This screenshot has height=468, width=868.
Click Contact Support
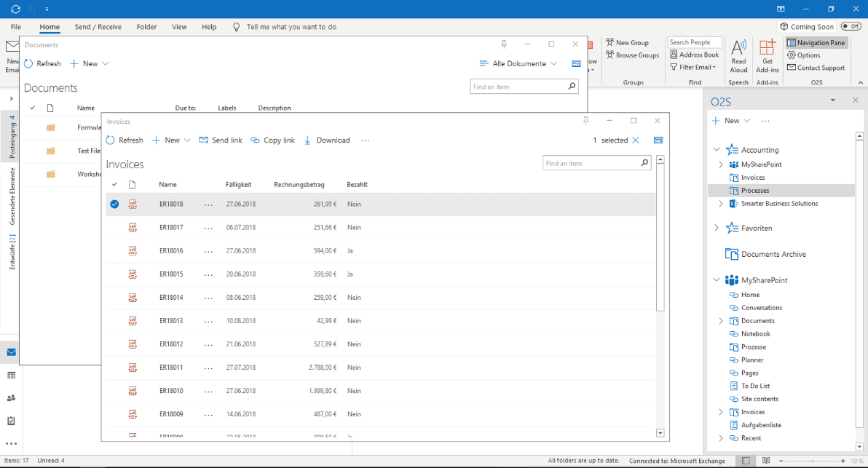tap(816, 68)
